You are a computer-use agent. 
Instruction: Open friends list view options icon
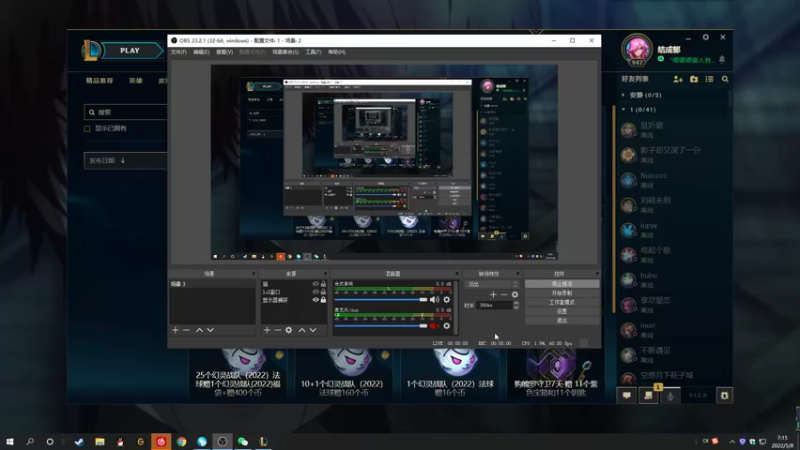[x=709, y=79]
